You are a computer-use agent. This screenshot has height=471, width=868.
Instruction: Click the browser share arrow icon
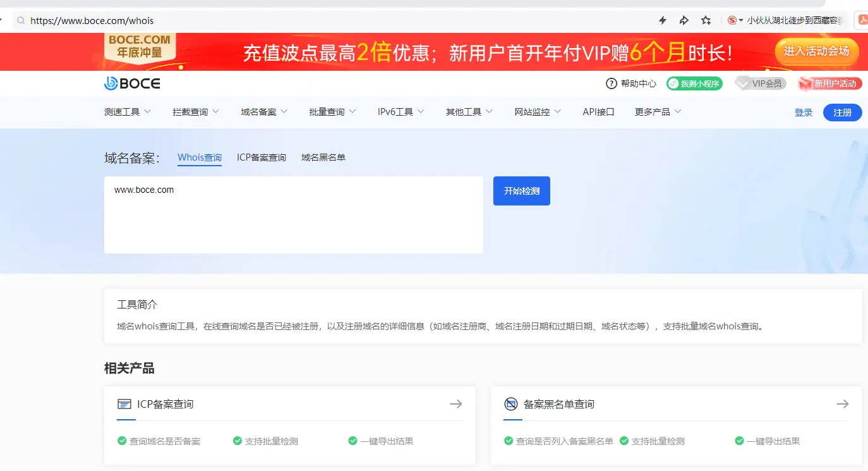(x=684, y=20)
